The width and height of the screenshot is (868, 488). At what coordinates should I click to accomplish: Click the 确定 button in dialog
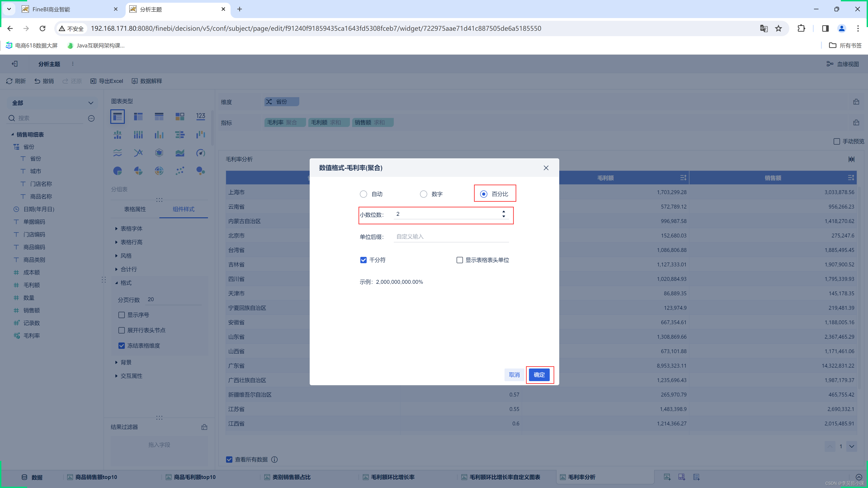(539, 375)
